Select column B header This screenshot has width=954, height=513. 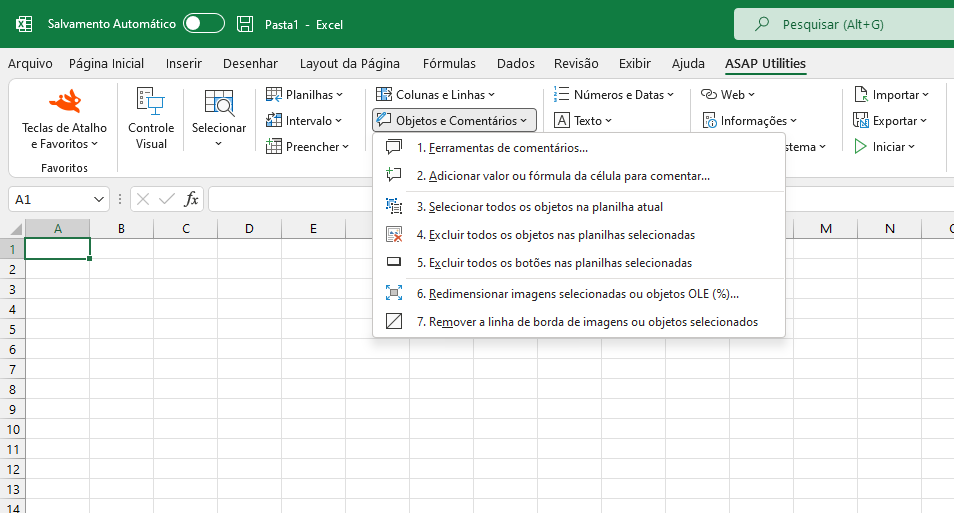click(122, 229)
